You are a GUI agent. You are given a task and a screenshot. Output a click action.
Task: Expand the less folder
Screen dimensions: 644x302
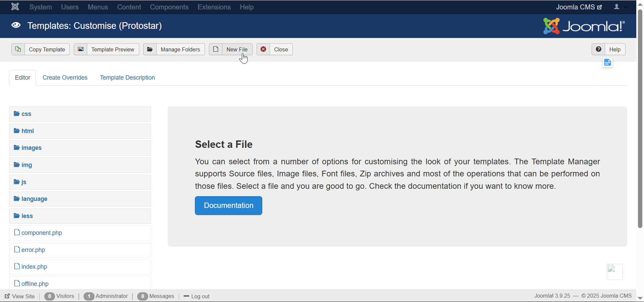point(27,216)
